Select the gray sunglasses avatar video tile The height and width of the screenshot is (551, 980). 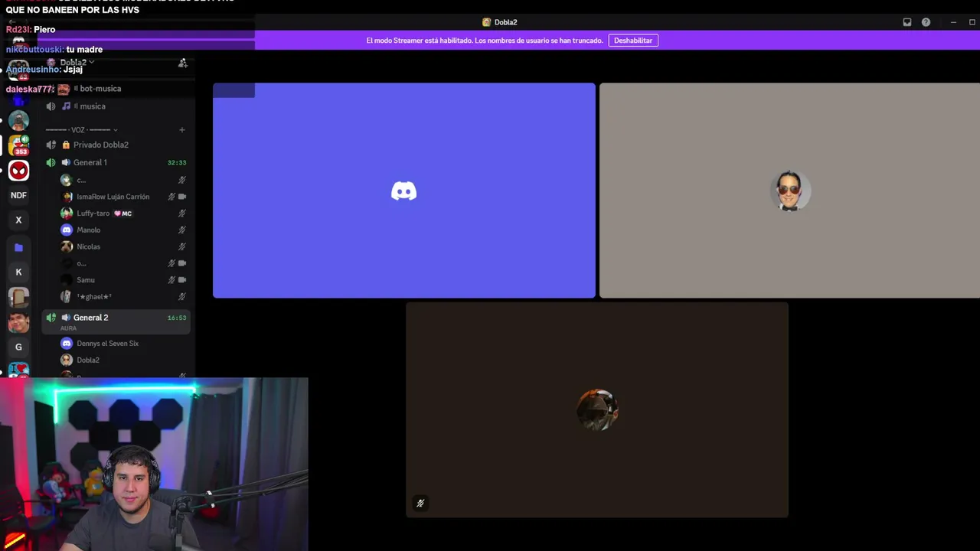(789, 191)
